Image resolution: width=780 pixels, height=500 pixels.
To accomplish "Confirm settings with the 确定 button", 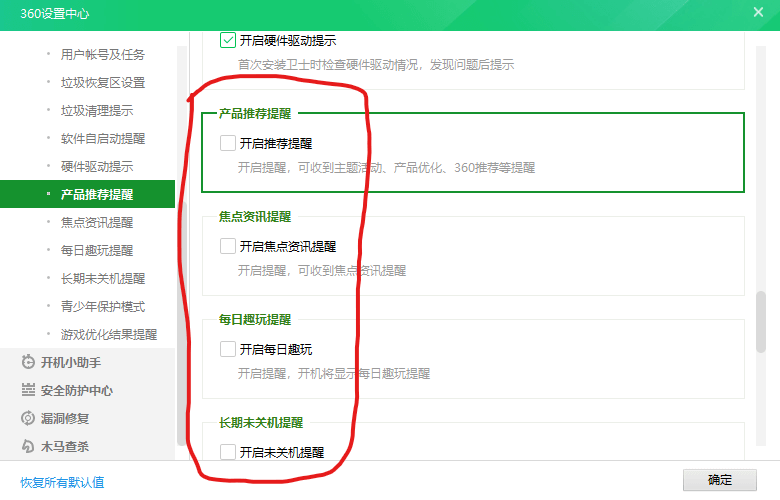I will point(719,480).
